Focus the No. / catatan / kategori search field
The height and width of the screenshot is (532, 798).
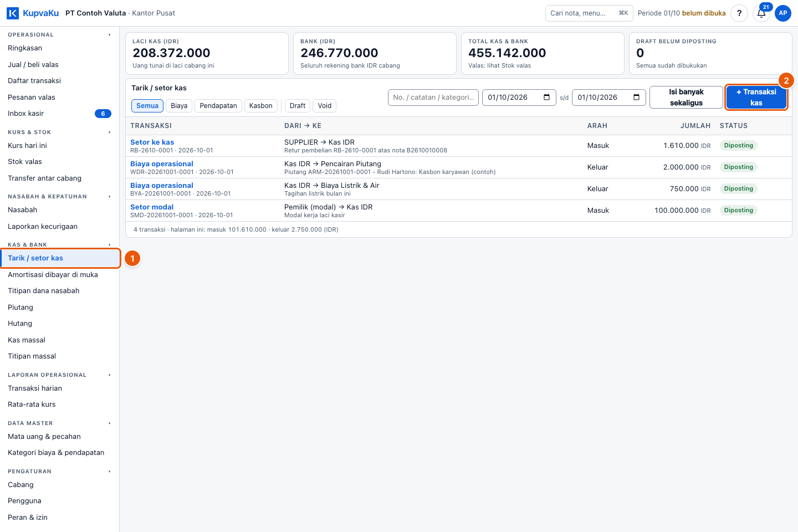(433, 98)
